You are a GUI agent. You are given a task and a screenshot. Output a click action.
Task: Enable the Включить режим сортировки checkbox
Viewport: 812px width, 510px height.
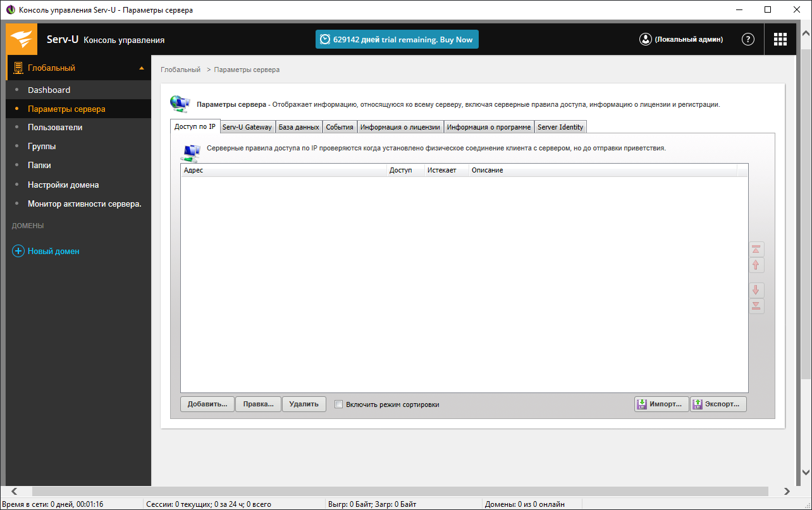[x=338, y=404]
